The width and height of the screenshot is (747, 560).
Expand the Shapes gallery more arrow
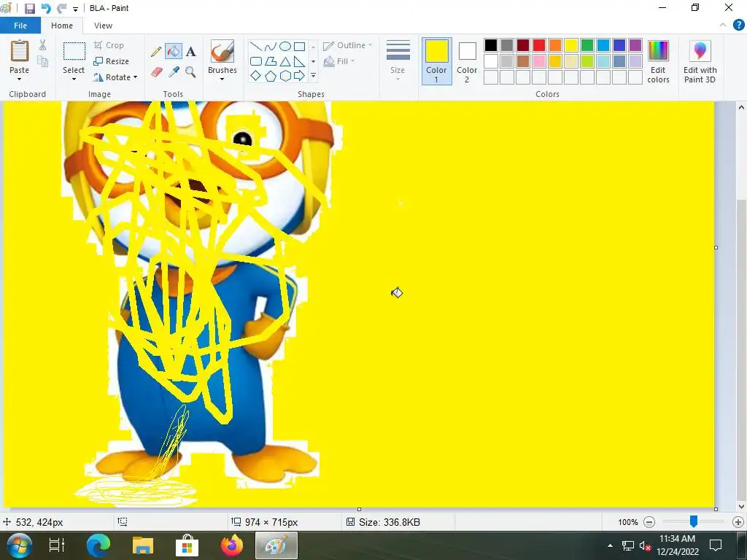(x=313, y=76)
